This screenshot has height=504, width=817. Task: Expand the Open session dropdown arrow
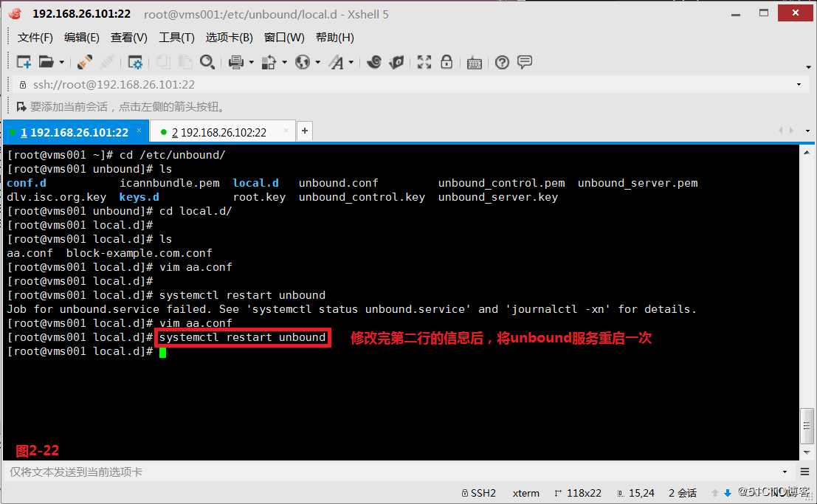click(61, 63)
